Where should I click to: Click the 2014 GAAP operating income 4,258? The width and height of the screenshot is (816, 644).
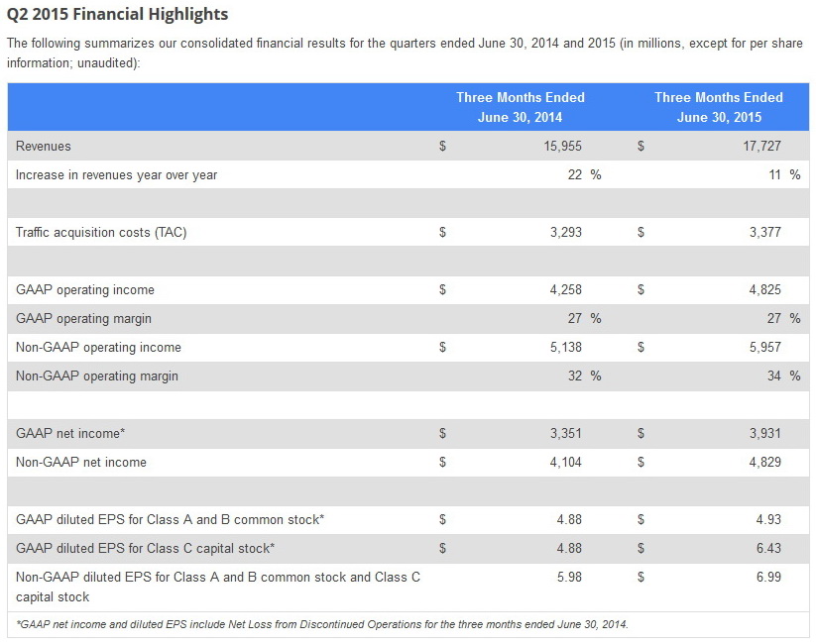(x=566, y=289)
